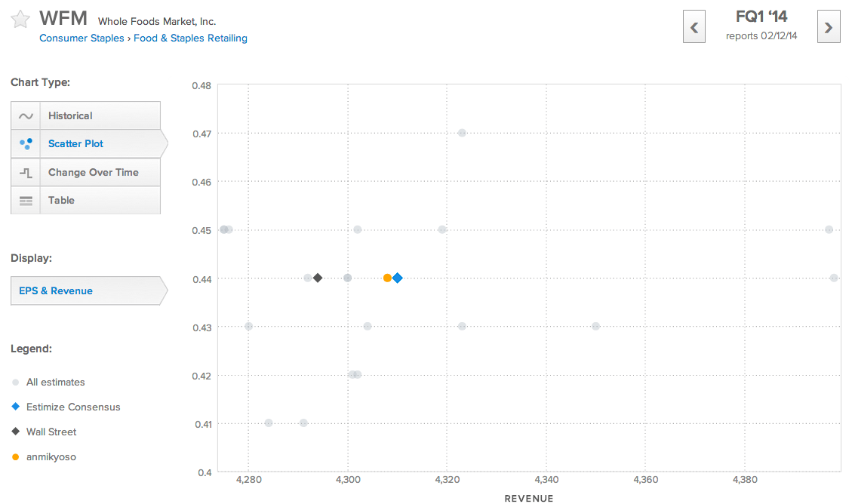Select the Scatter Plot chart type

tap(89, 144)
